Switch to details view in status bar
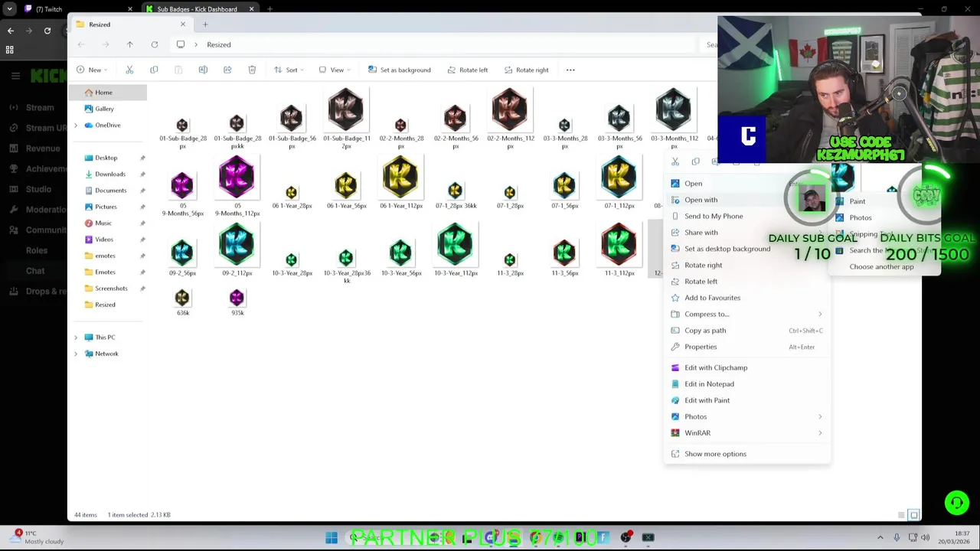This screenshot has width=980, height=551. (902, 515)
